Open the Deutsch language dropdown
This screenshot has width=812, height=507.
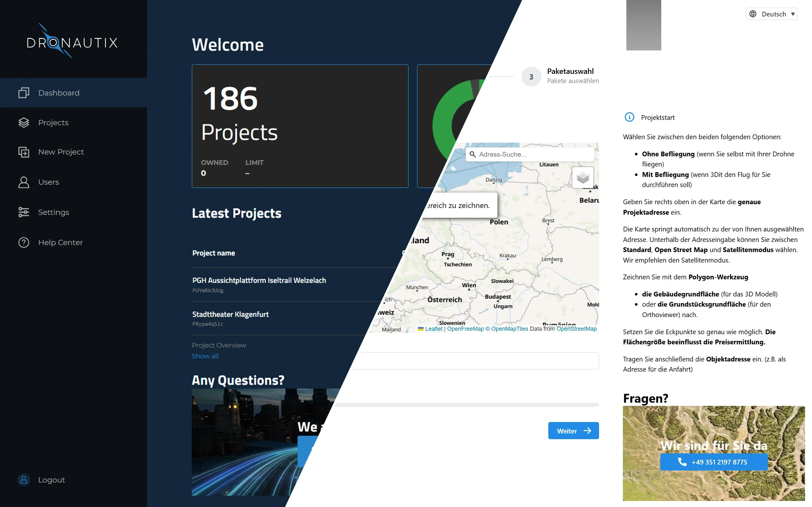pos(771,14)
